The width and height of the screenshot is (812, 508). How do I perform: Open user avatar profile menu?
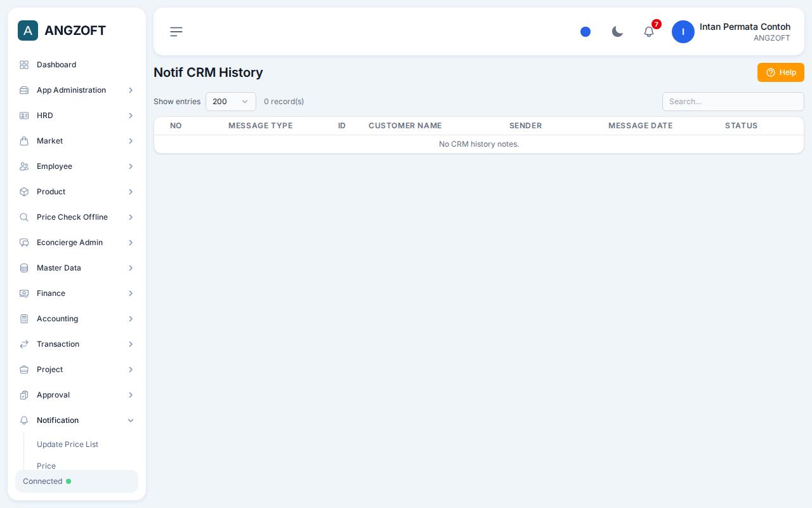[683, 32]
